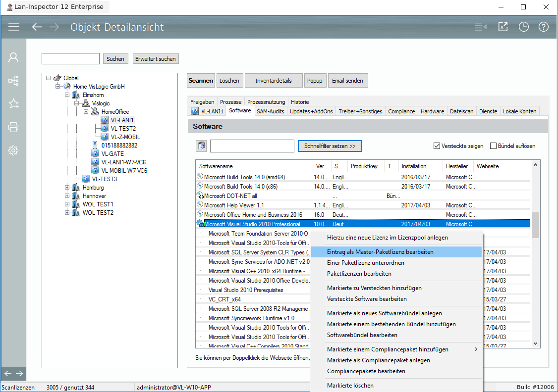Open the help question mark icon
The height and width of the screenshot is (392, 558).
[x=544, y=27]
